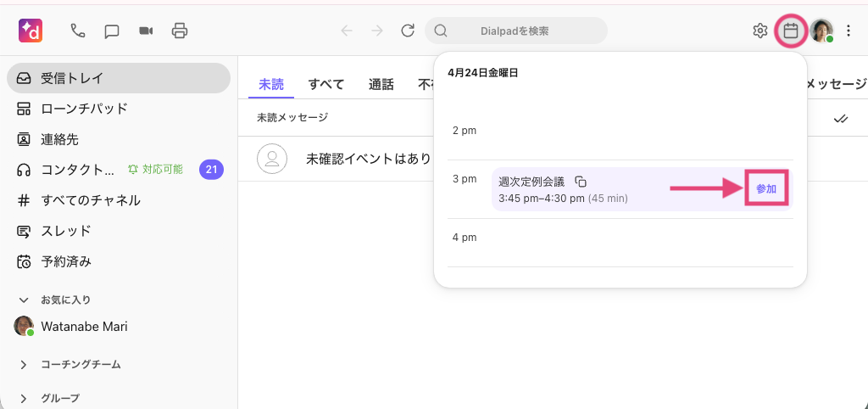Open the phone call dialer icon
868x409 pixels.
pyautogui.click(x=78, y=31)
